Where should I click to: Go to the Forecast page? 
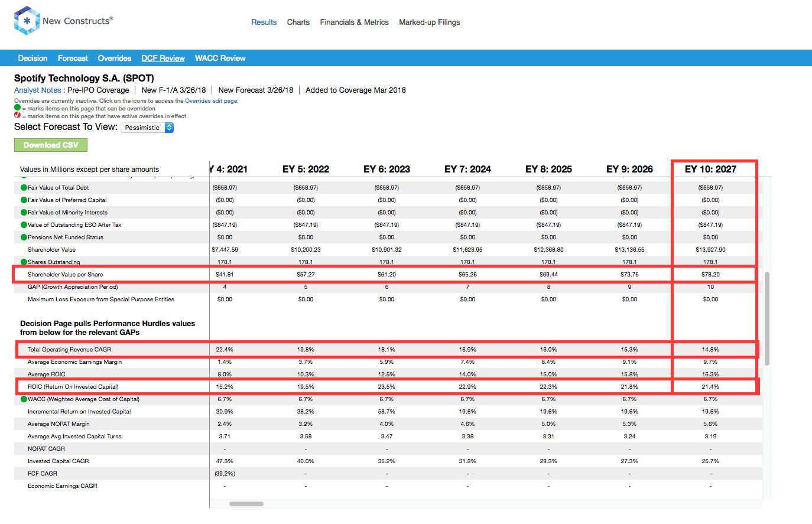coord(73,58)
